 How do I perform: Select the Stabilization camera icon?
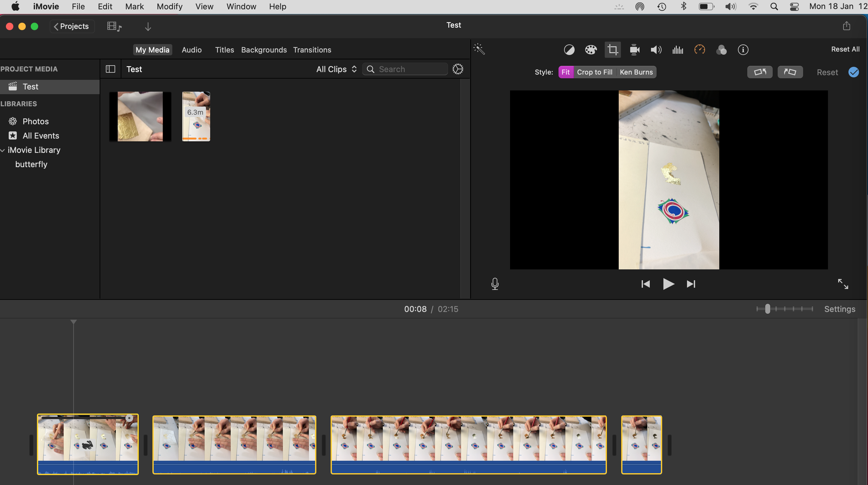click(x=635, y=50)
